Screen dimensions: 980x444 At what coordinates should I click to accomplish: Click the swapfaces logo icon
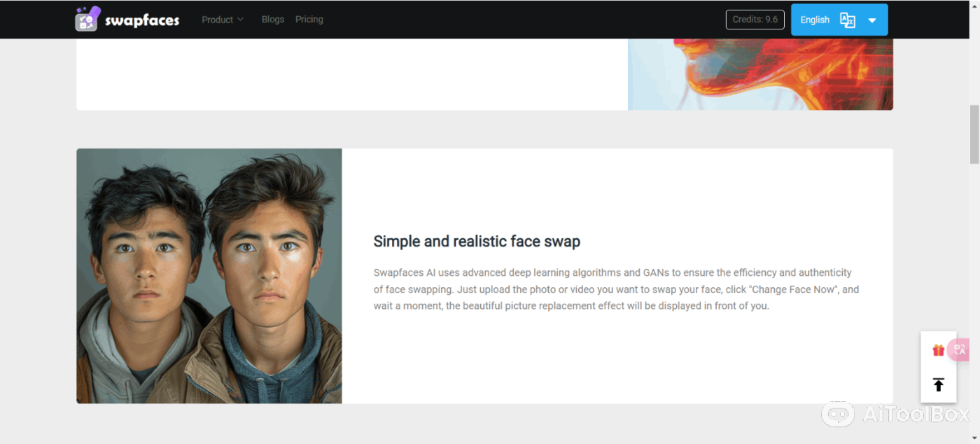(x=87, y=19)
